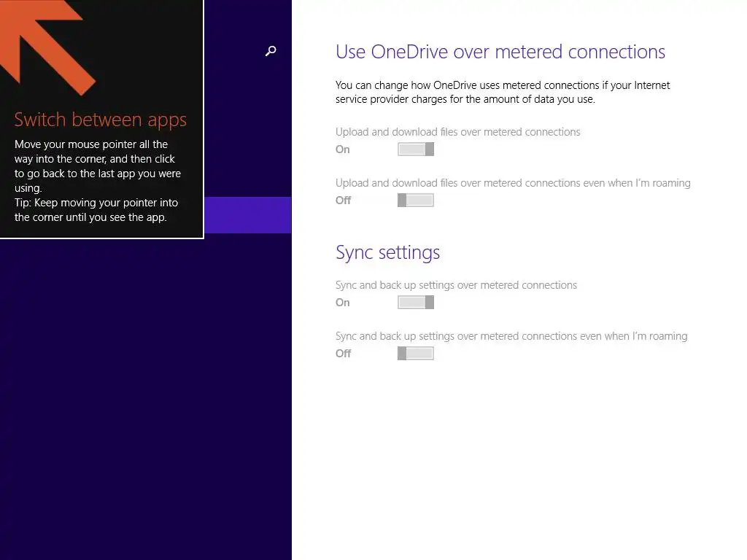Click the search magnifier icon
The image size is (747, 560).
click(x=271, y=51)
